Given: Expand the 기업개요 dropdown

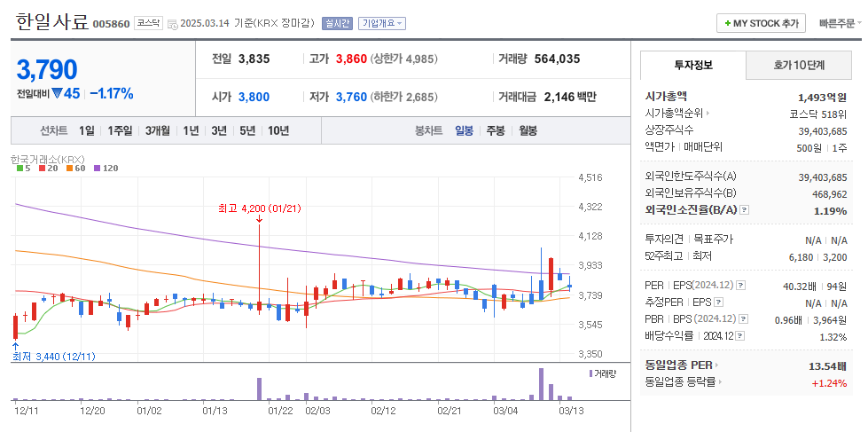Looking at the screenshot, I should 382,23.
